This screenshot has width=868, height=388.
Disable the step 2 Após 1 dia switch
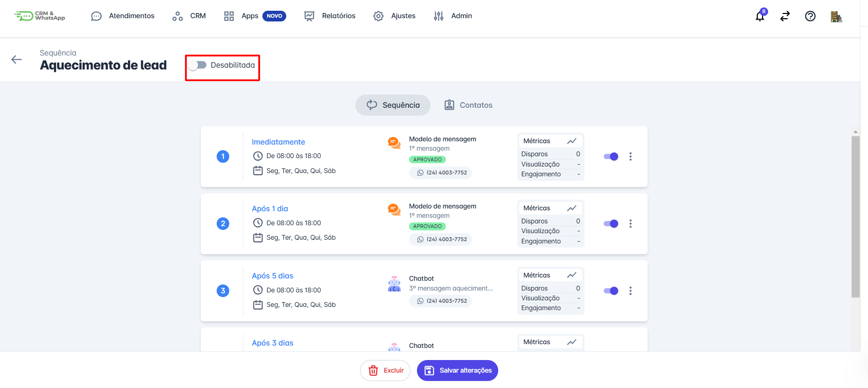tap(611, 224)
